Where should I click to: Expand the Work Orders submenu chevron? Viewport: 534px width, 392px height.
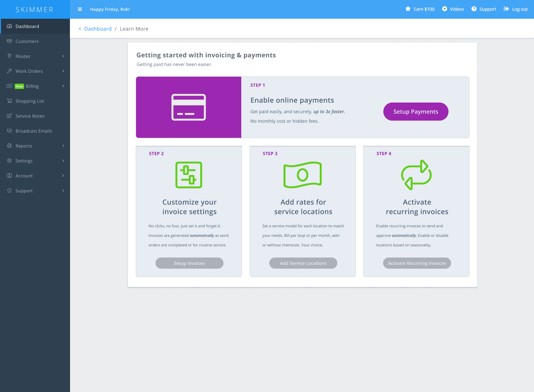coord(63,71)
